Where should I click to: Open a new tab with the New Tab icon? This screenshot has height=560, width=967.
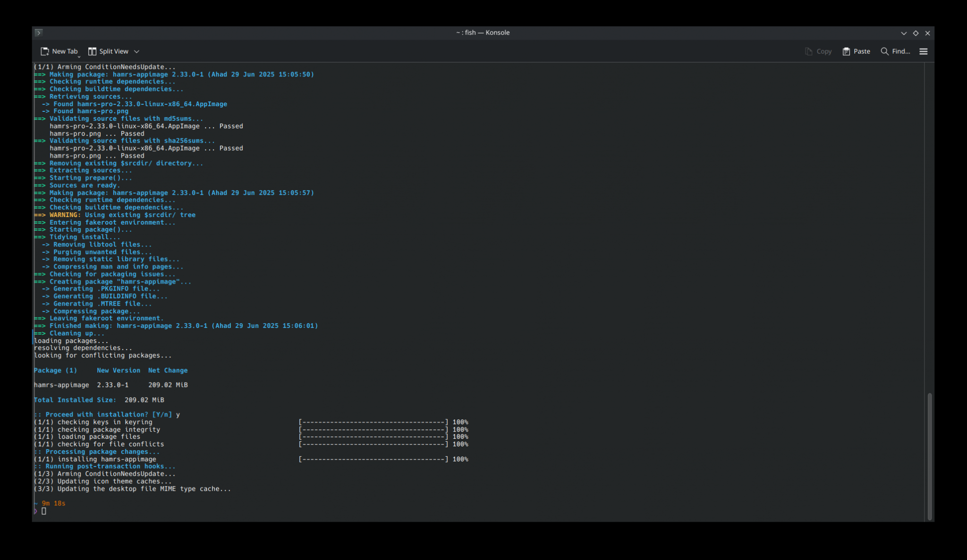[45, 51]
